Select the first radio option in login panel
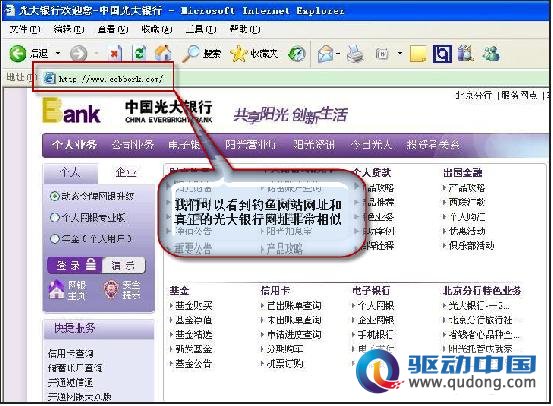This screenshot has height=406, width=553. [x=54, y=196]
